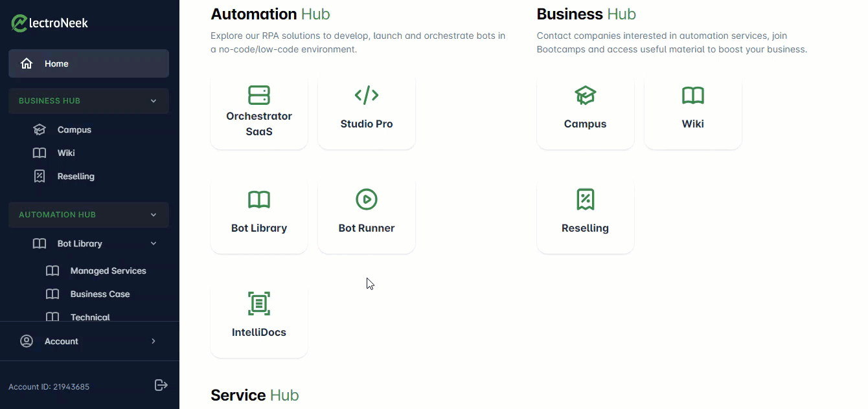Viewport: 868px width, 409px height.
Task: Open the Bot Runner card label
Action: (367, 228)
